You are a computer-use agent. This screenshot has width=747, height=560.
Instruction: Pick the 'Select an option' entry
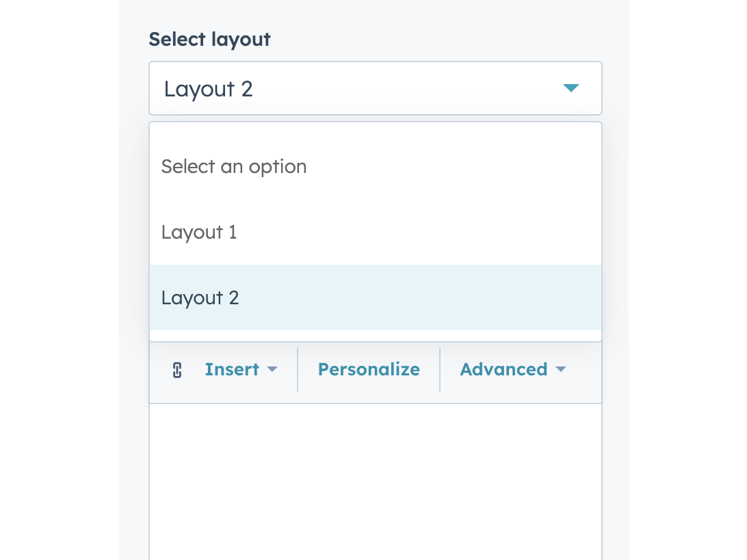coord(234,166)
